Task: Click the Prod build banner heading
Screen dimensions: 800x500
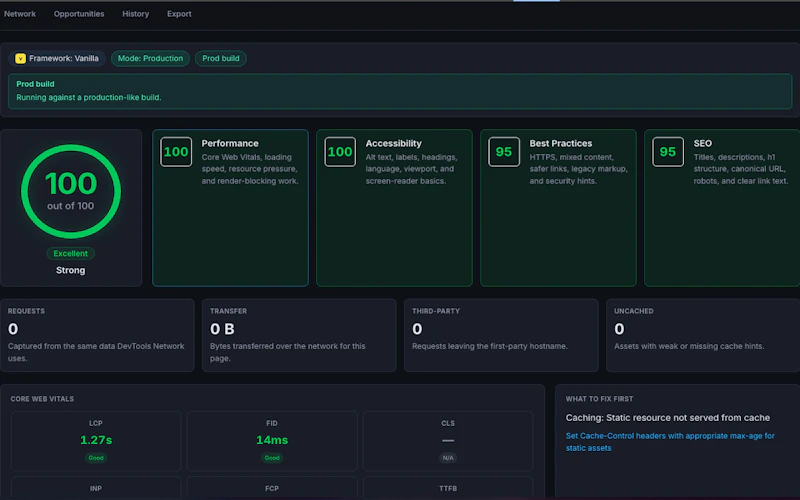Action: [35, 84]
